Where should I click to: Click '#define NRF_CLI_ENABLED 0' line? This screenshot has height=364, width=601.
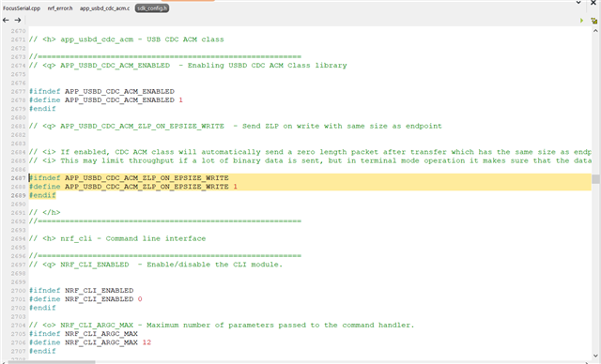click(x=85, y=299)
